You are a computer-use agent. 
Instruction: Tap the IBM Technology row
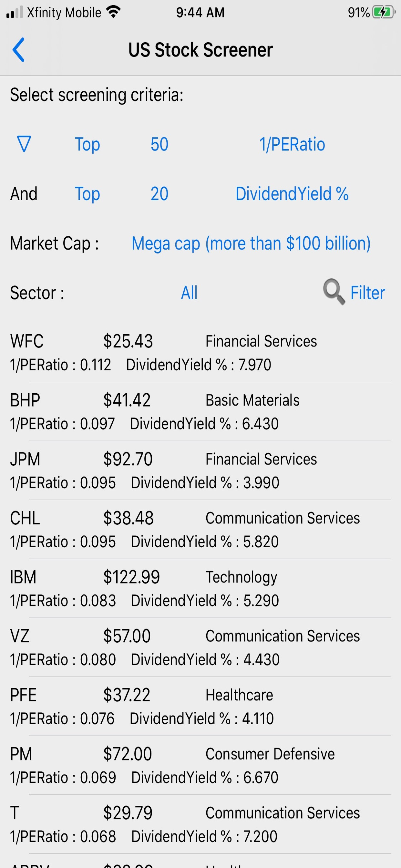click(x=200, y=588)
